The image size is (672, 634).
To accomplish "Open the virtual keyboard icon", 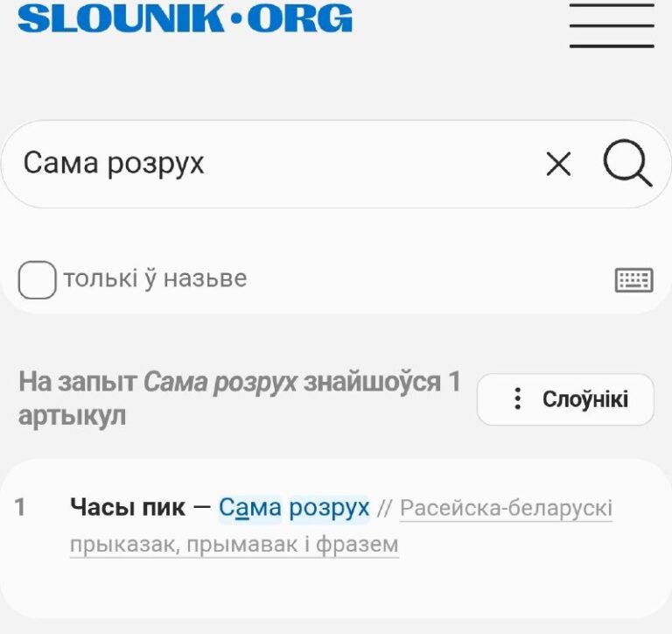I will 633,280.
